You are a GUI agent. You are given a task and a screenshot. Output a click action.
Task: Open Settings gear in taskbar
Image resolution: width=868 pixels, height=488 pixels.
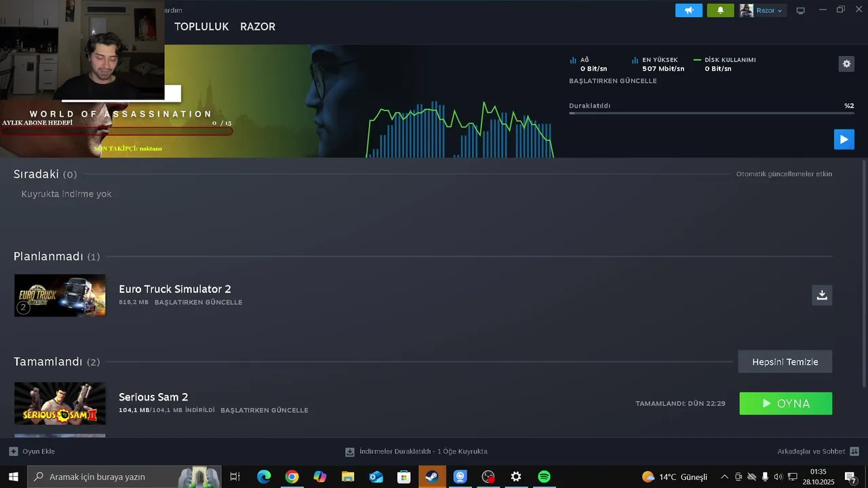click(x=516, y=476)
